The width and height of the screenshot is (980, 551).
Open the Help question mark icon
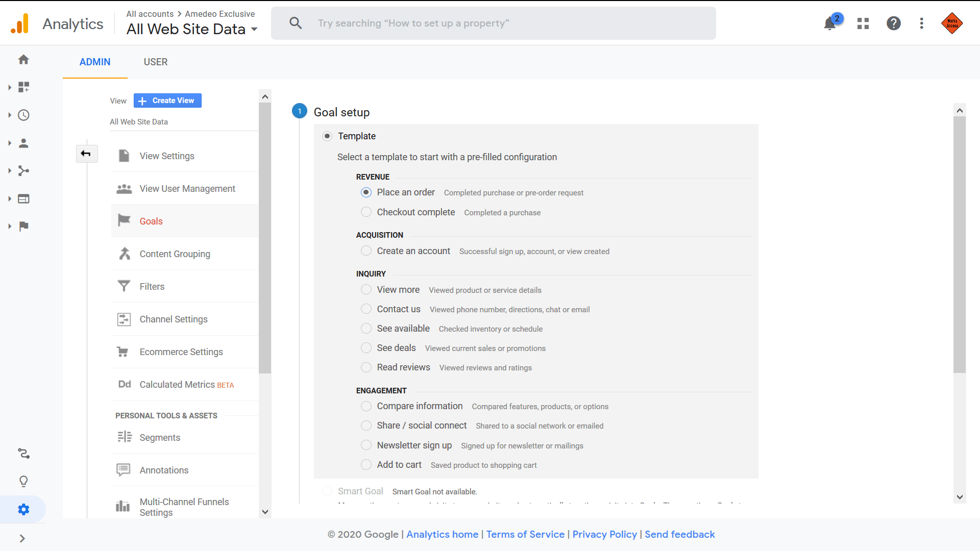click(894, 23)
